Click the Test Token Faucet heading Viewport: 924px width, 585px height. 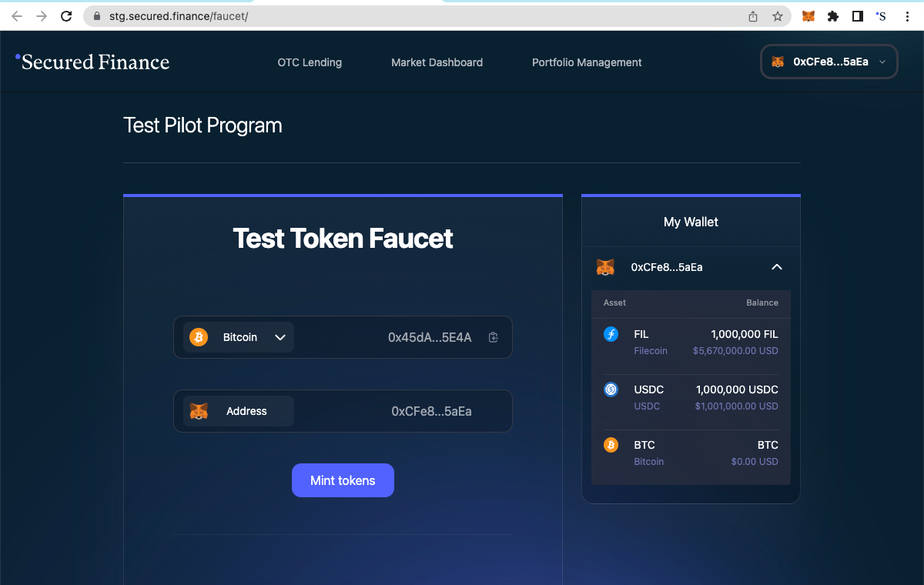click(343, 239)
